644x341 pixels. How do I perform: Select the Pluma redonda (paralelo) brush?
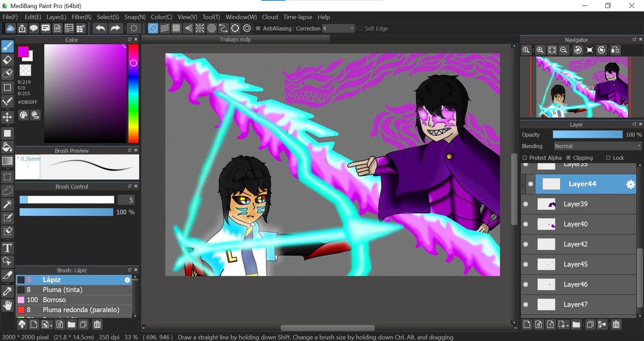pos(74,310)
